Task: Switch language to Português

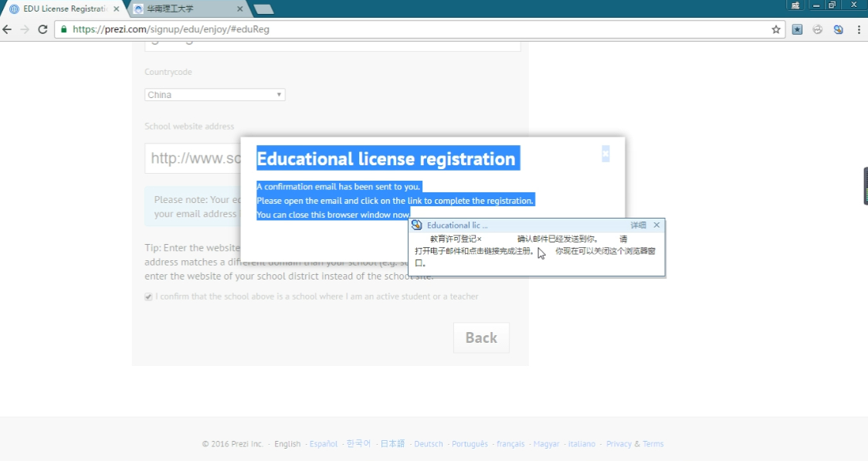Action: click(x=470, y=444)
